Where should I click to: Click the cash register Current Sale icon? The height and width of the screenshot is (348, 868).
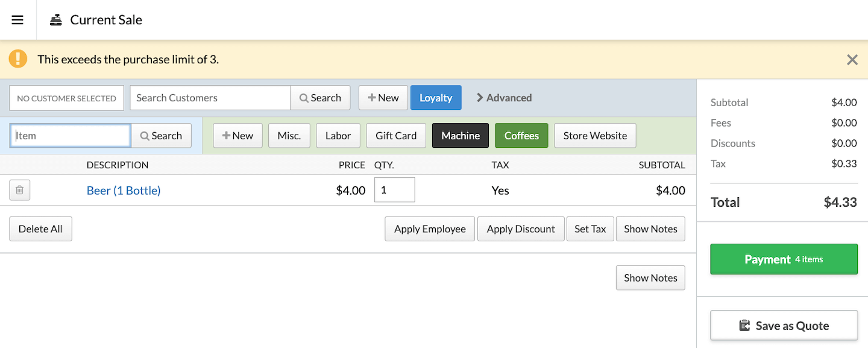(x=56, y=20)
